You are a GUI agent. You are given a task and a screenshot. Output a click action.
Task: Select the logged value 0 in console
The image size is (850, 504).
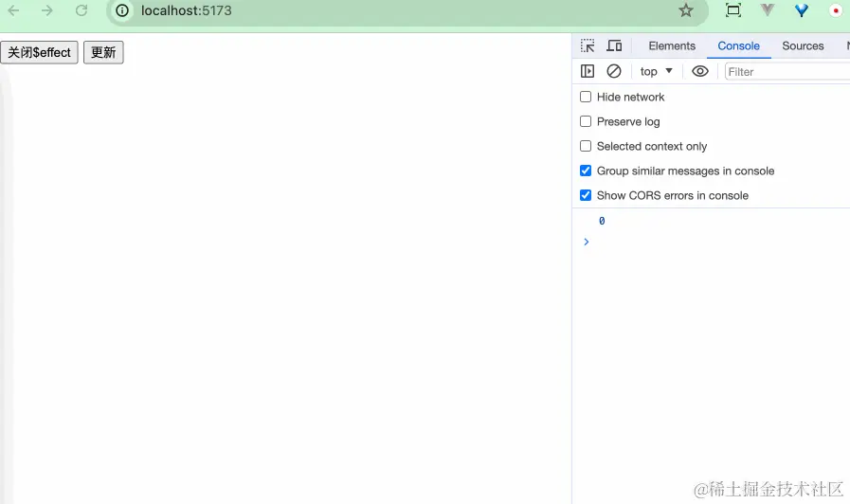coord(602,221)
